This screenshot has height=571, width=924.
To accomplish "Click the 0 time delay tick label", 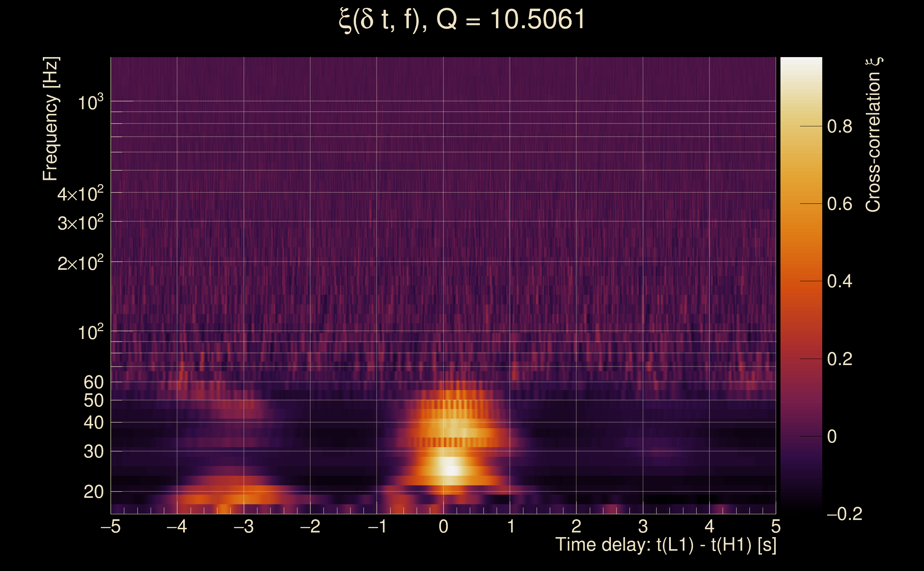I will [443, 526].
